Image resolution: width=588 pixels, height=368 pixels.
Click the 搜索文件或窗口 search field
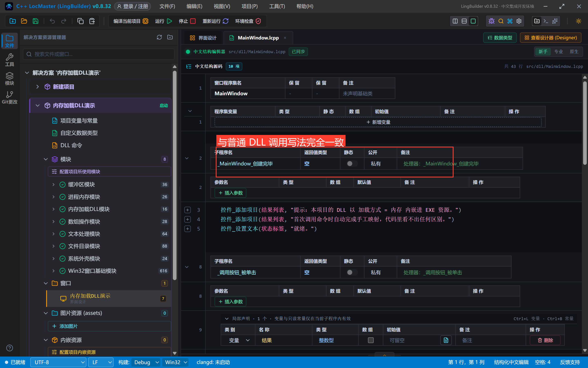(x=99, y=54)
